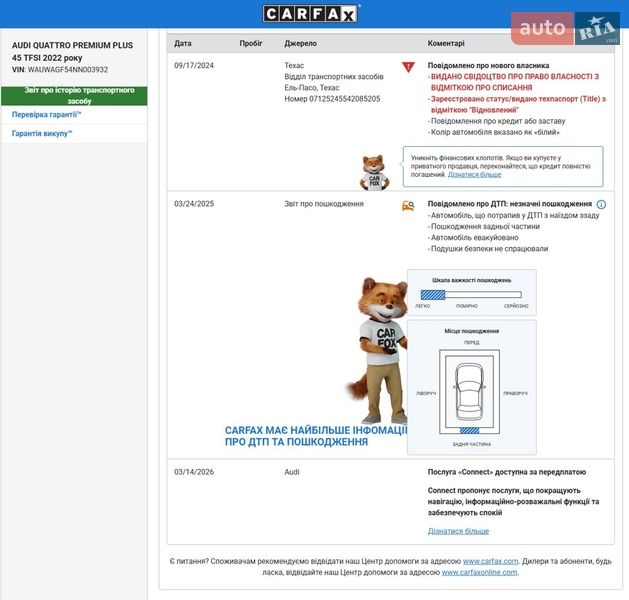This screenshot has width=629, height=600.
Task: Click Дізнатися більше under Connect service
Action: [458, 531]
